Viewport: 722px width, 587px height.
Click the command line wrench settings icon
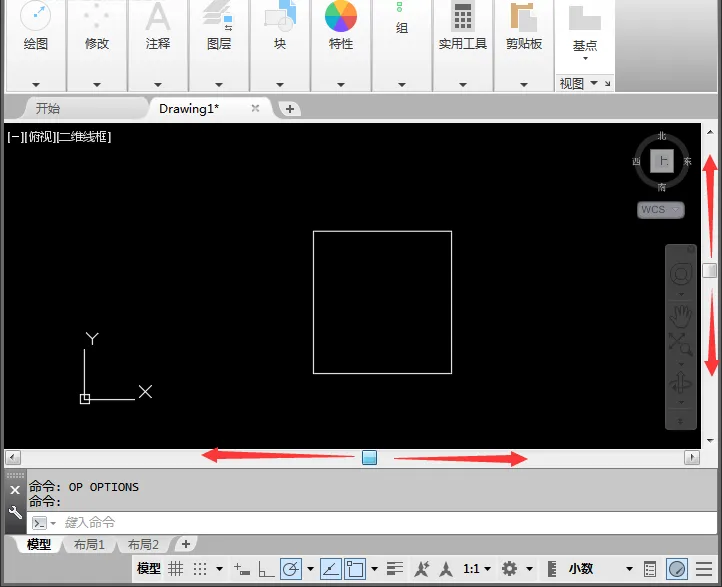pos(15,512)
